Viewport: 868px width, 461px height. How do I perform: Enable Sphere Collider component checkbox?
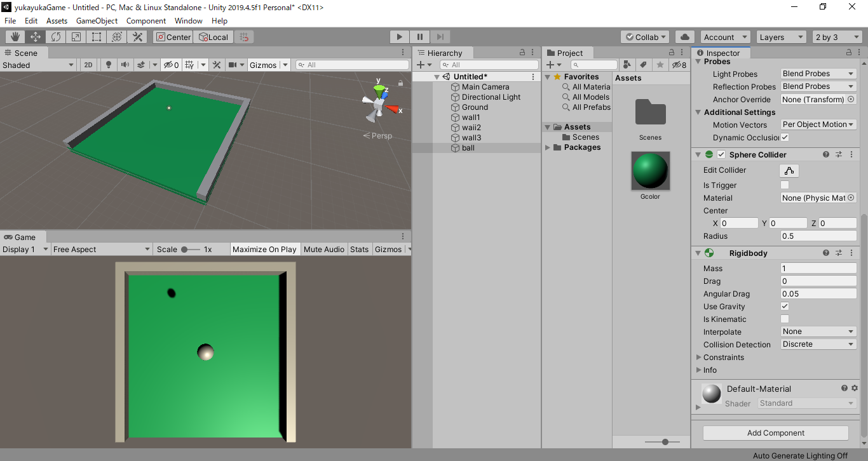[x=721, y=154]
